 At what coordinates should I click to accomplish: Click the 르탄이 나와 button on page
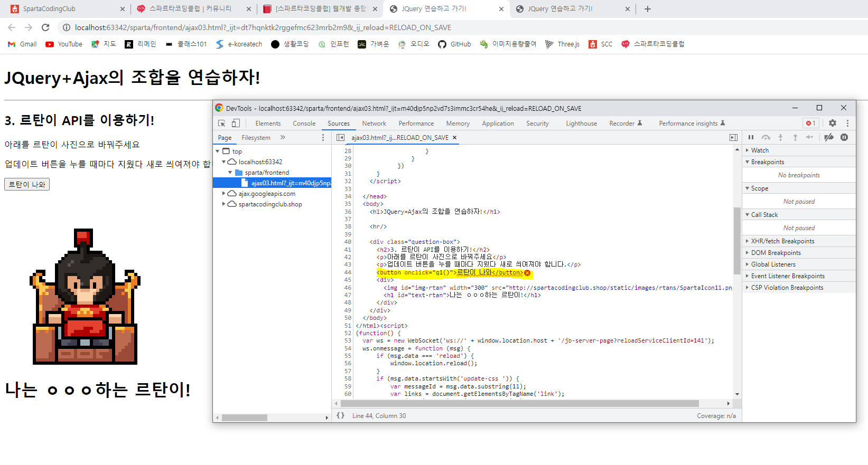(27, 184)
